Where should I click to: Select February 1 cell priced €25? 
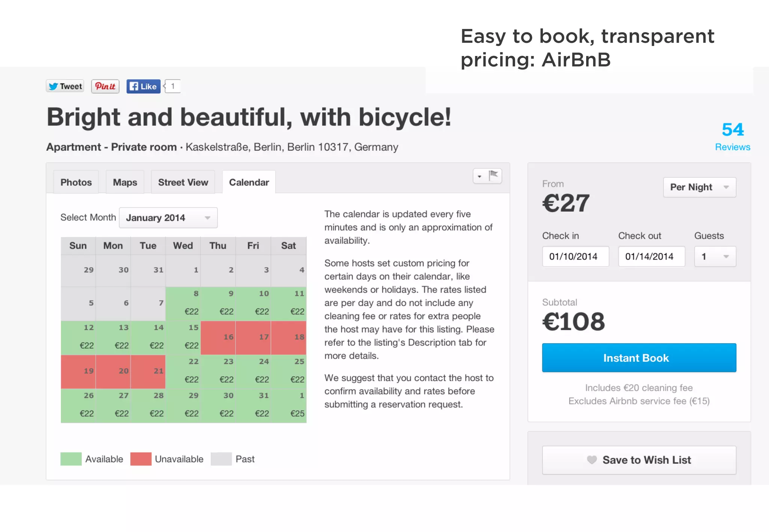tap(289, 406)
